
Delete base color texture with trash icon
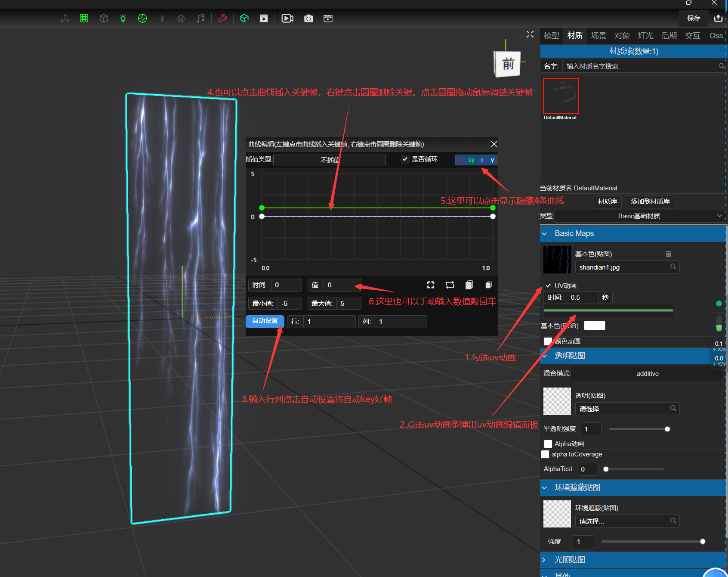[668, 254]
